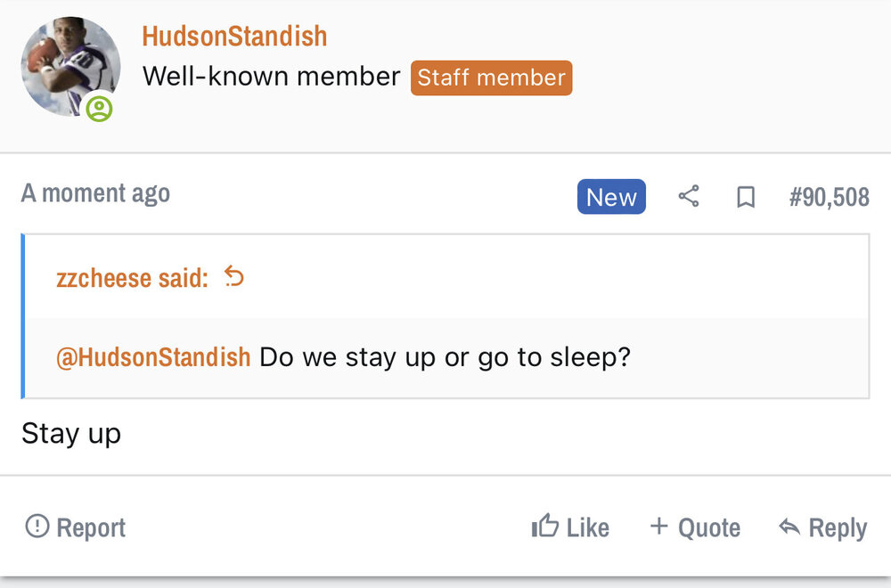This screenshot has height=588, width=891.
Task: Click the jump-to-original arrow beside zzcheese said
Action: tap(233, 277)
